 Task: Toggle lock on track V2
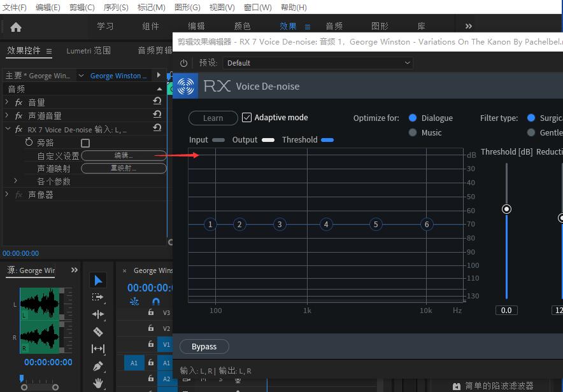[x=151, y=328]
